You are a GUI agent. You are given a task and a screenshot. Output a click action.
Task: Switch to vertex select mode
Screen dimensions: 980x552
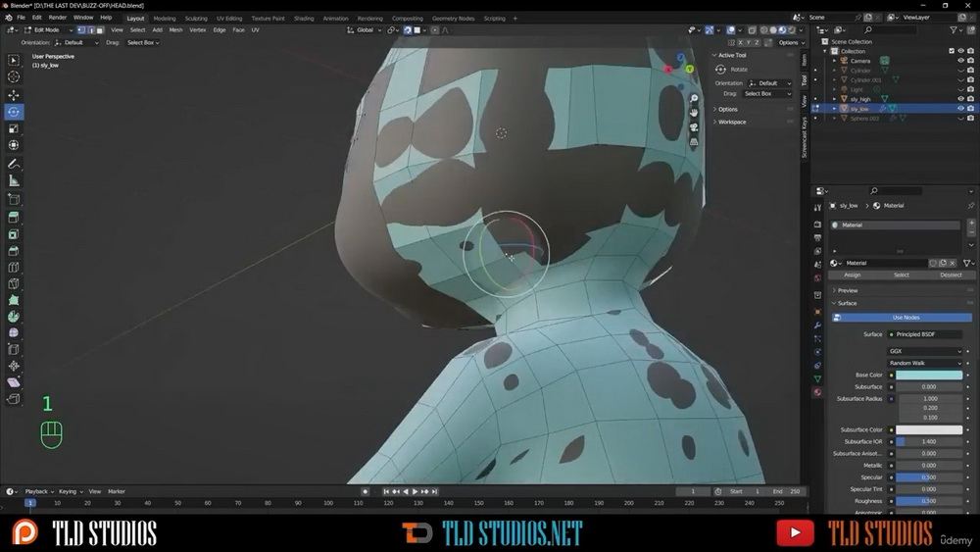(81, 30)
